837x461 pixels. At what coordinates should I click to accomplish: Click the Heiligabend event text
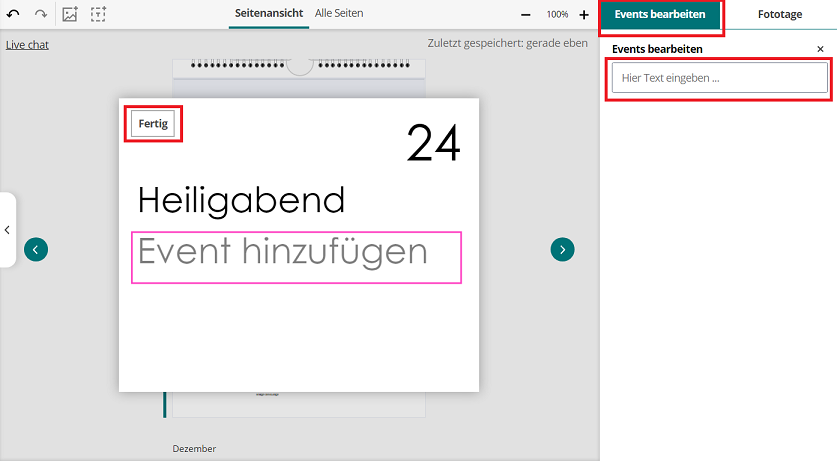(241, 200)
